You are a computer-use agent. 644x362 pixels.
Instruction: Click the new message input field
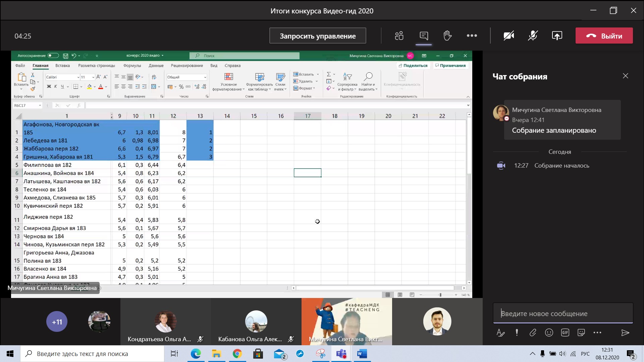point(562,314)
